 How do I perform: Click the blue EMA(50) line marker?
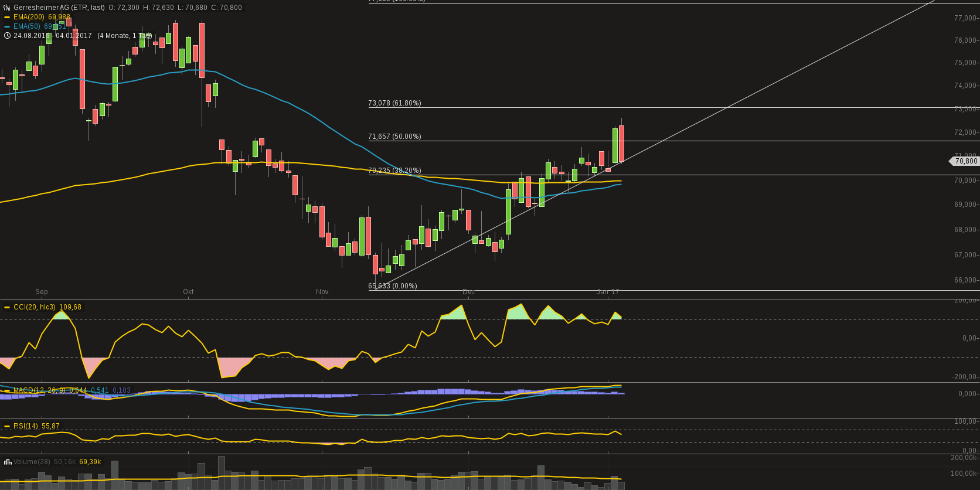pyautogui.click(x=7, y=26)
